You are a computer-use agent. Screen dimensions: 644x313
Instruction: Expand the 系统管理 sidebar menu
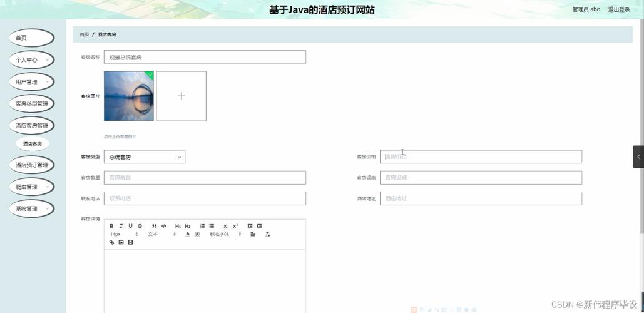(32, 208)
